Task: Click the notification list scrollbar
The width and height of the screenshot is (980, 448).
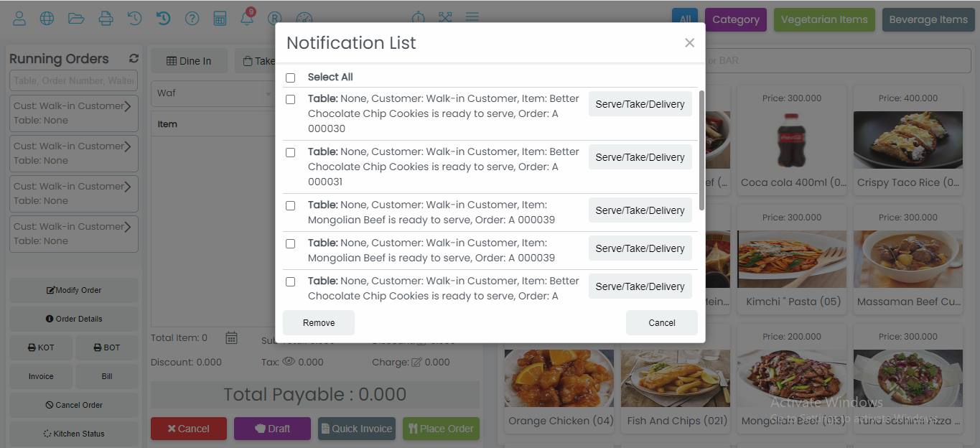Action: point(701,149)
